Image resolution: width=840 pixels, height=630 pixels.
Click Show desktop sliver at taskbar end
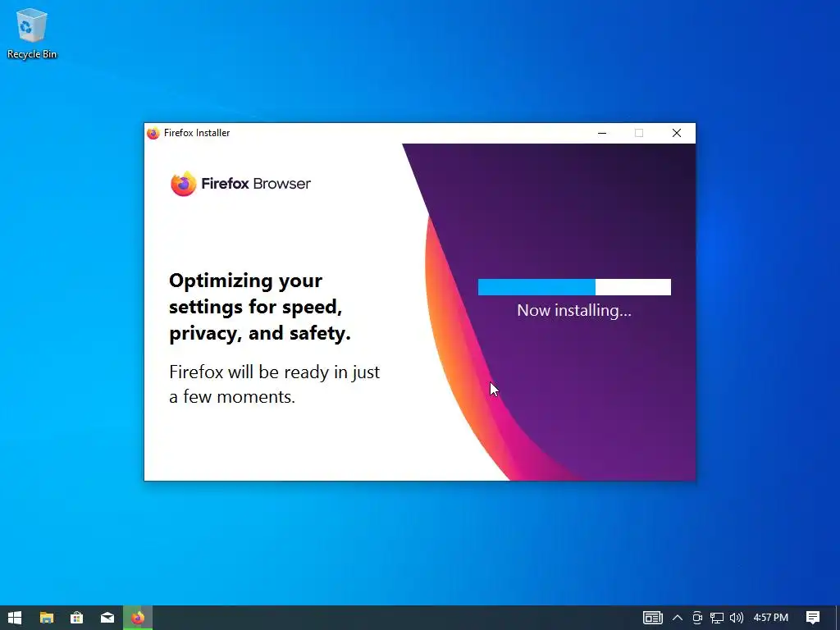click(838, 618)
